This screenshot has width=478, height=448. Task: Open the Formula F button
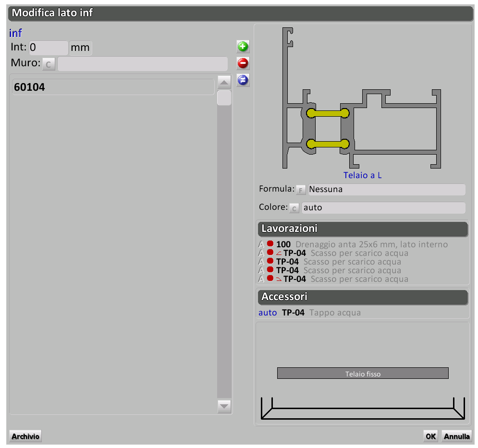301,190
